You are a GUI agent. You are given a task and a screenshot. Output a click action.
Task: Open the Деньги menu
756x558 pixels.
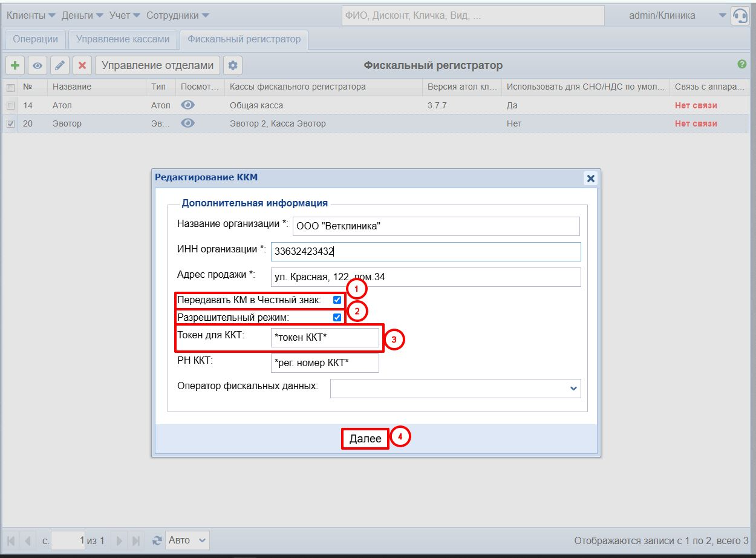[82, 15]
